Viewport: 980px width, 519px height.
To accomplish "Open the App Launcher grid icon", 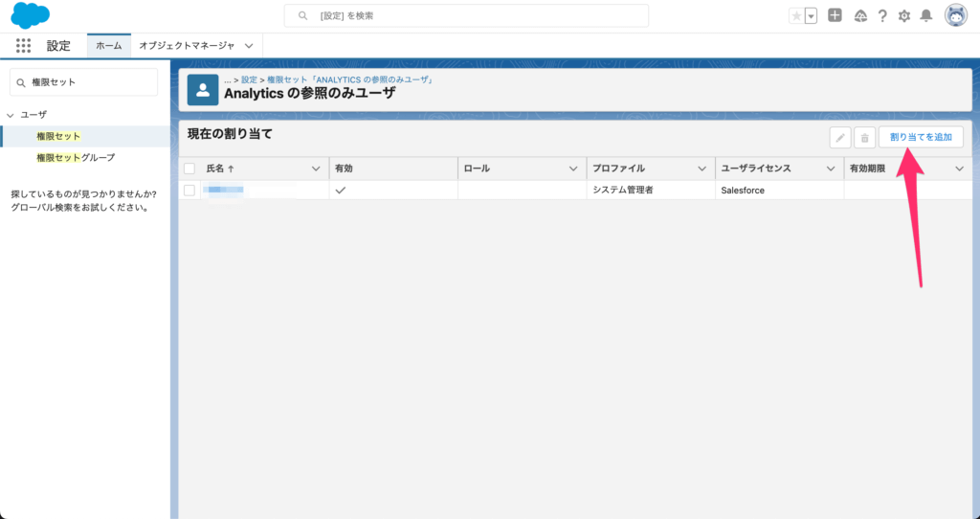I will [x=23, y=46].
